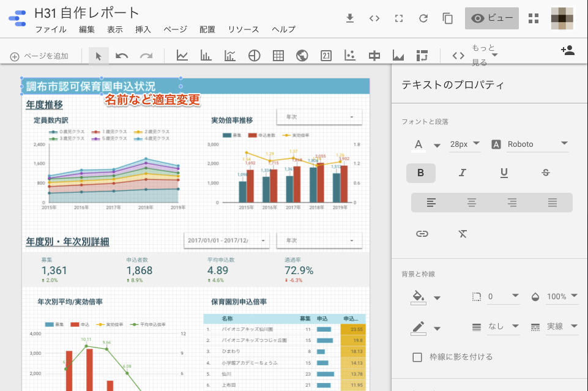Image resolution: width=588 pixels, height=391 pixels.
Task: Open the 挿入 menu
Action: (x=143, y=29)
